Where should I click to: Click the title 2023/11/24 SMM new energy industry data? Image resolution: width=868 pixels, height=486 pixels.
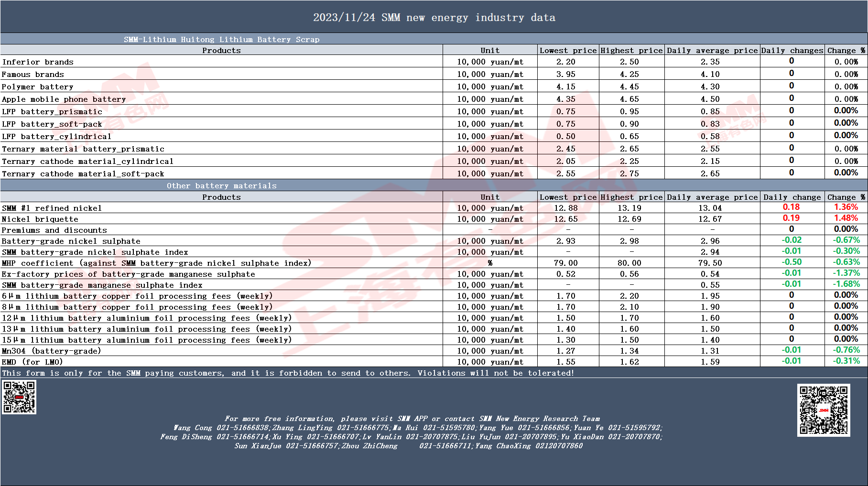[x=434, y=18]
